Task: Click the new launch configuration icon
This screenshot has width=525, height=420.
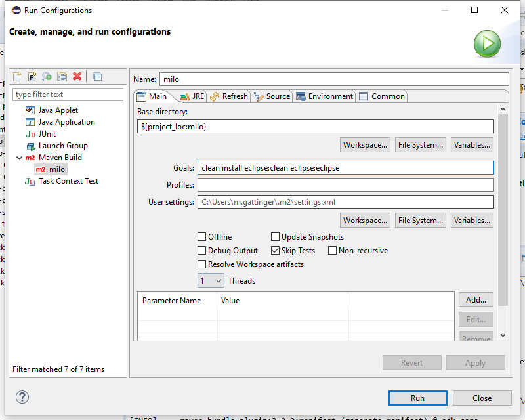Action: click(18, 76)
